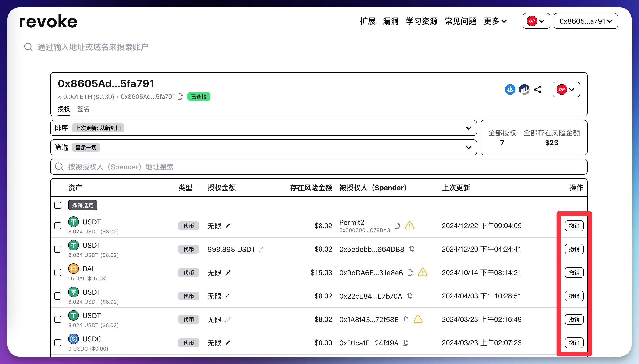The width and height of the screenshot is (639, 364).
Task: Switch to the 授权 tab
Action: click(x=64, y=109)
